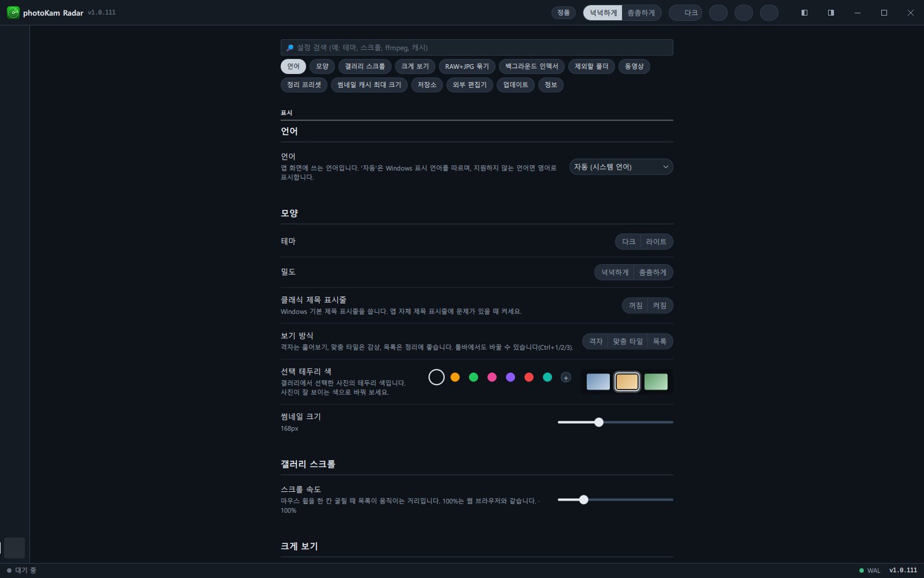Adjust the 썸네일 크기 slider handle
924x578 pixels.
tap(599, 423)
